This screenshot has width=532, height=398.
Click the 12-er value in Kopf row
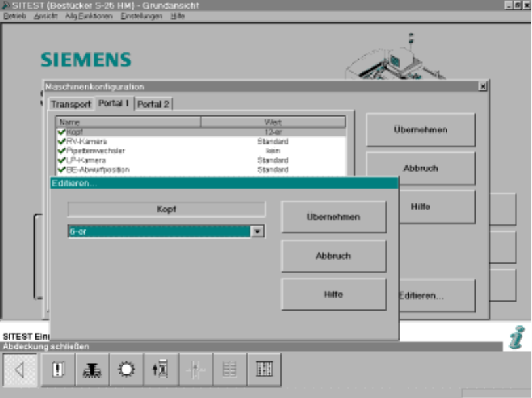point(273,132)
